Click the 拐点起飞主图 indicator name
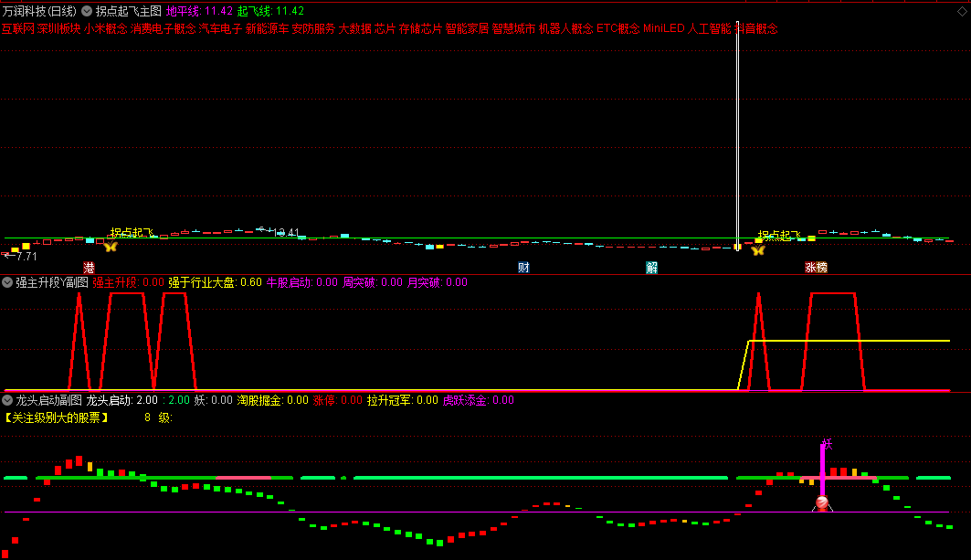This screenshot has width=971, height=560. tap(128, 11)
